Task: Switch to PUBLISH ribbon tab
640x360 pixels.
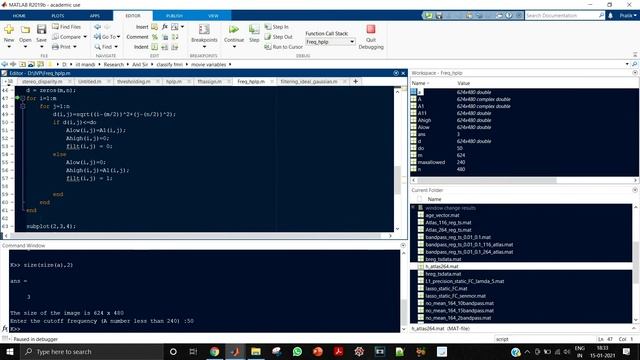Action: coord(174,16)
